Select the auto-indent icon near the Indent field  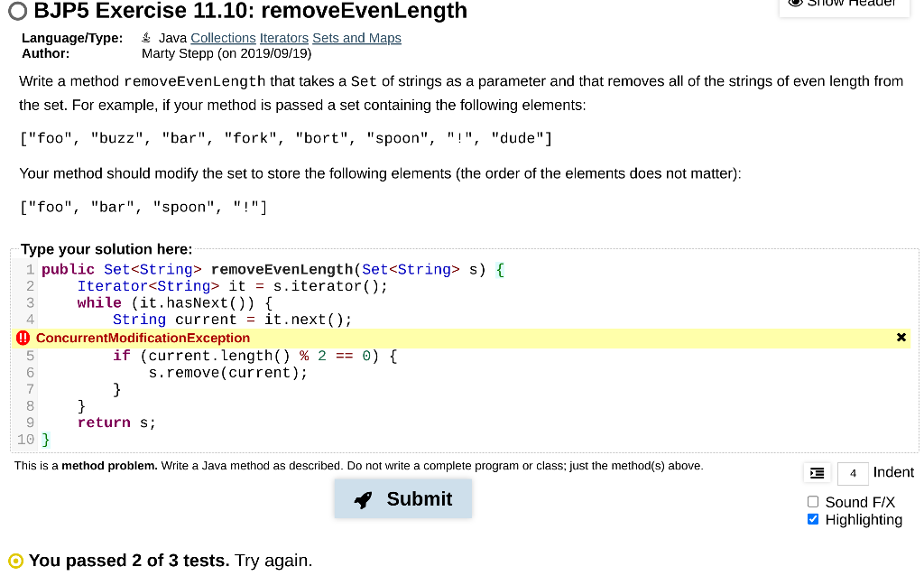tap(817, 472)
